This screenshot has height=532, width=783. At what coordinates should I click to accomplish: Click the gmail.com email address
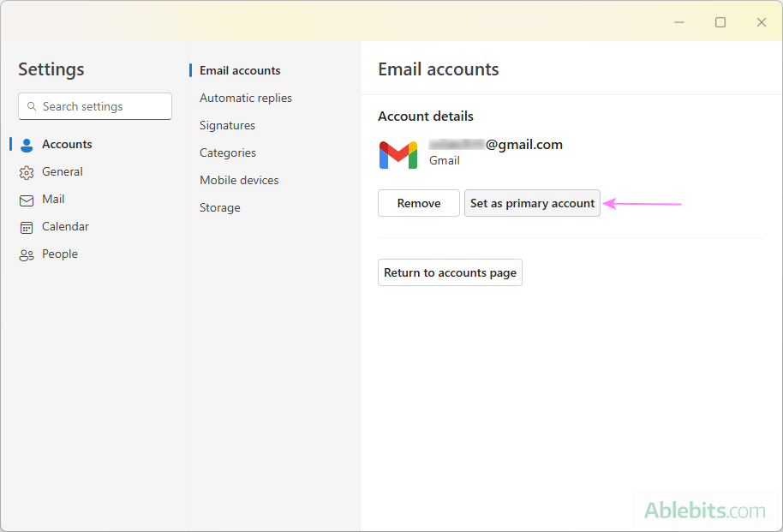(495, 145)
